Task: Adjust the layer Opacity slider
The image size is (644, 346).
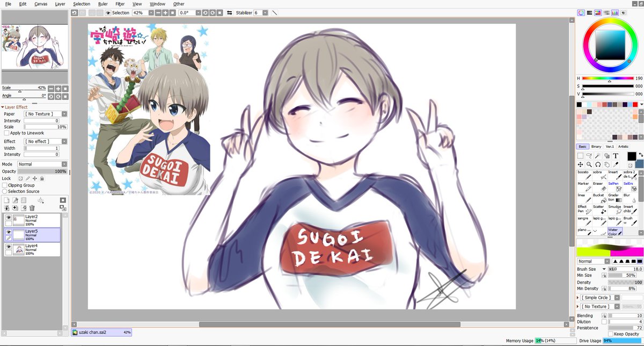Action: [42, 171]
